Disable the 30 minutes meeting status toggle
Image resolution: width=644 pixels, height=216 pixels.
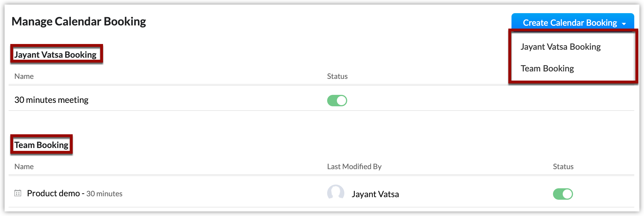coord(337,101)
